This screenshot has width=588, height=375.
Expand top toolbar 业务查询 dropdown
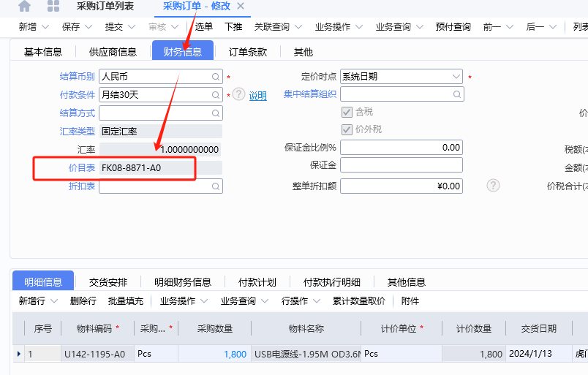(420, 27)
